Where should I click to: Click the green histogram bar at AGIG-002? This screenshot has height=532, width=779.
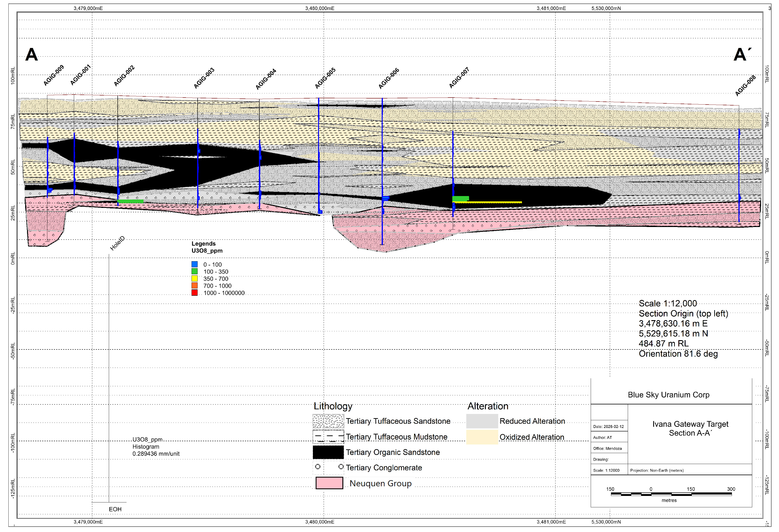pyautogui.click(x=131, y=201)
